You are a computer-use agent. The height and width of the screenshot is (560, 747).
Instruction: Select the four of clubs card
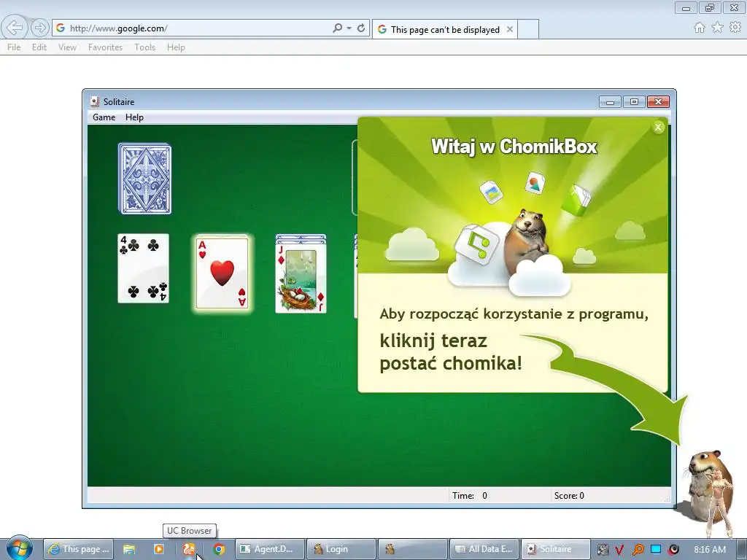144,268
